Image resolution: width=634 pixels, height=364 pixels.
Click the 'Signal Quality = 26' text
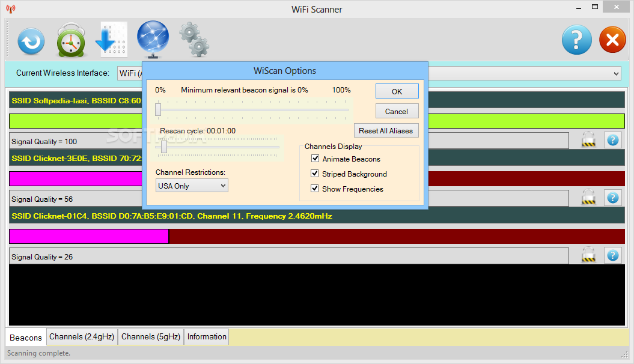pos(42,257)
